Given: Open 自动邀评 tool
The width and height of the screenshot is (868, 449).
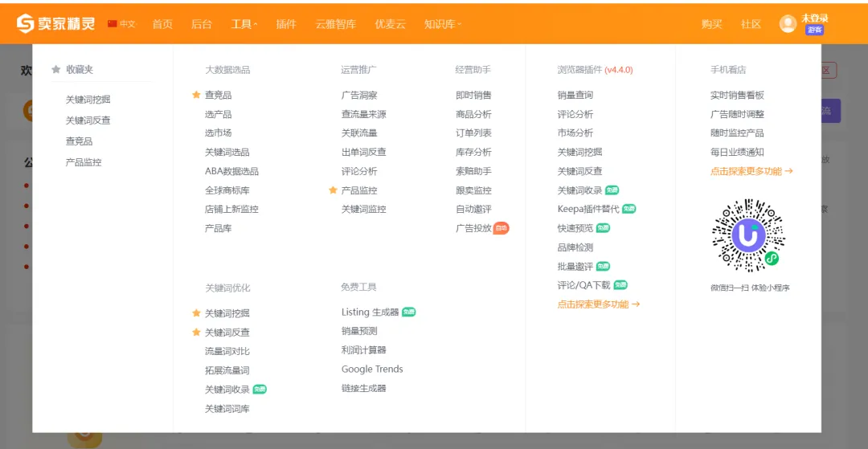Looking at the screenshot, I should click(x=473, y=209).
